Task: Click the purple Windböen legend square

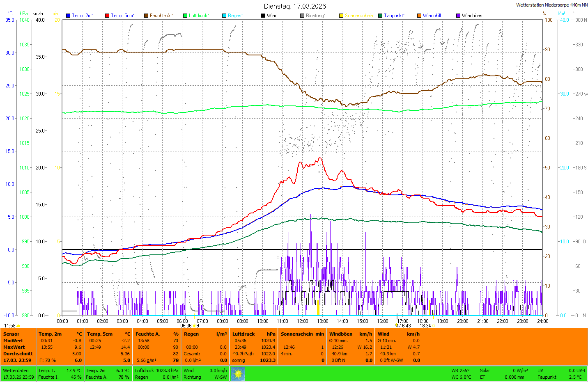Action: 458,16
